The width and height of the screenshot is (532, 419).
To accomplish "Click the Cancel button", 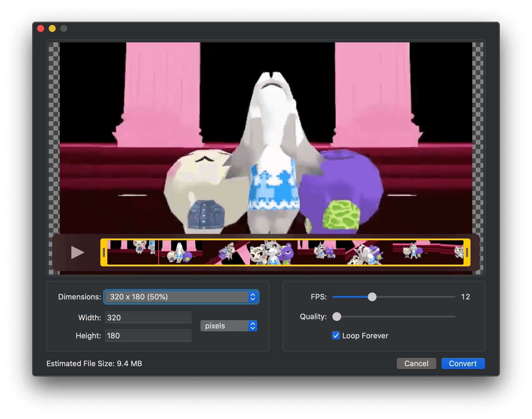I will 416,364.
